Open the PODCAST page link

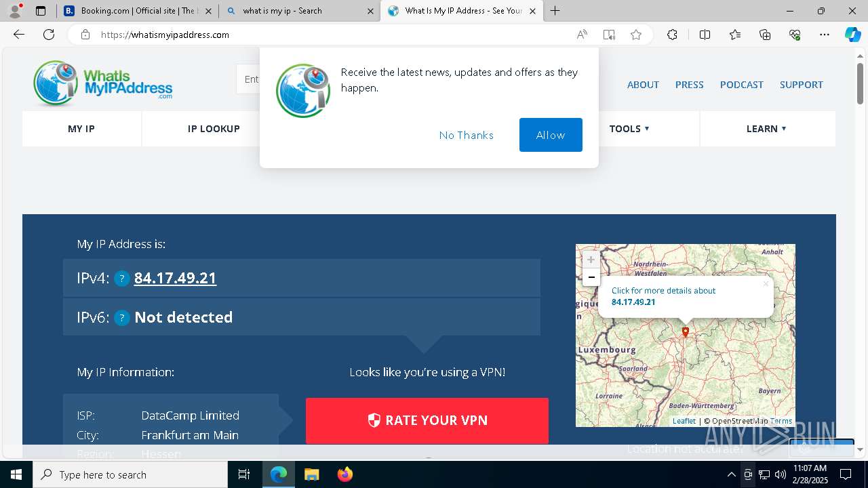(x=742, y=85)
